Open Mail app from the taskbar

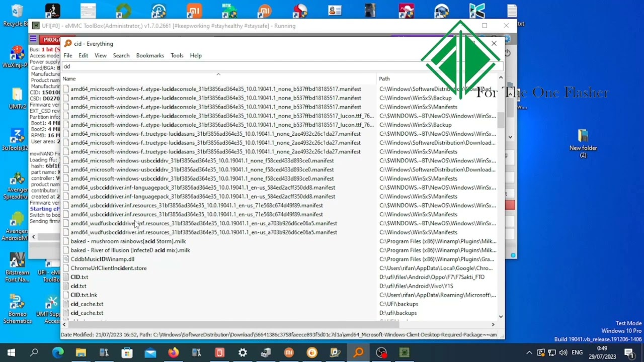150,352
